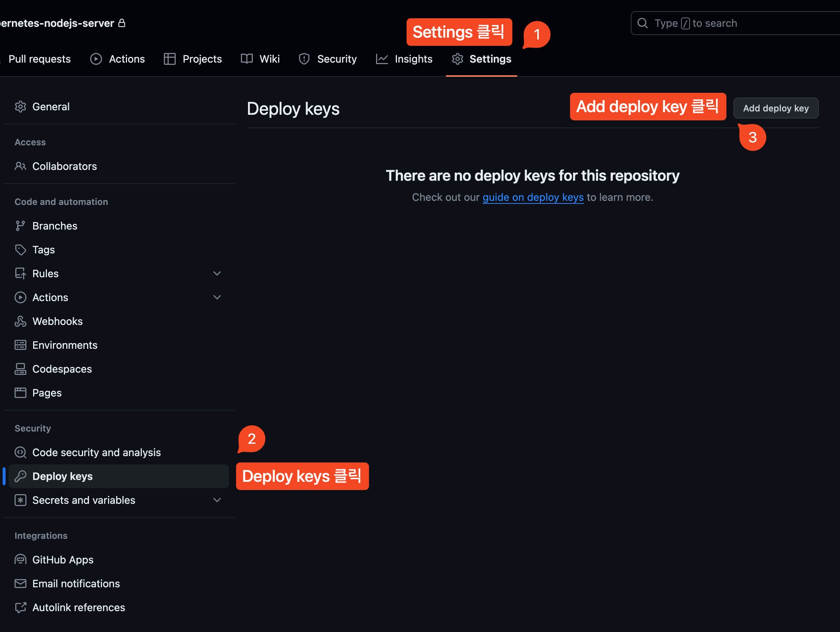Image resolution: width=840 pixels, height=632 pixels.
Task: Click the Tags label icon
Action: pos(20,250)
